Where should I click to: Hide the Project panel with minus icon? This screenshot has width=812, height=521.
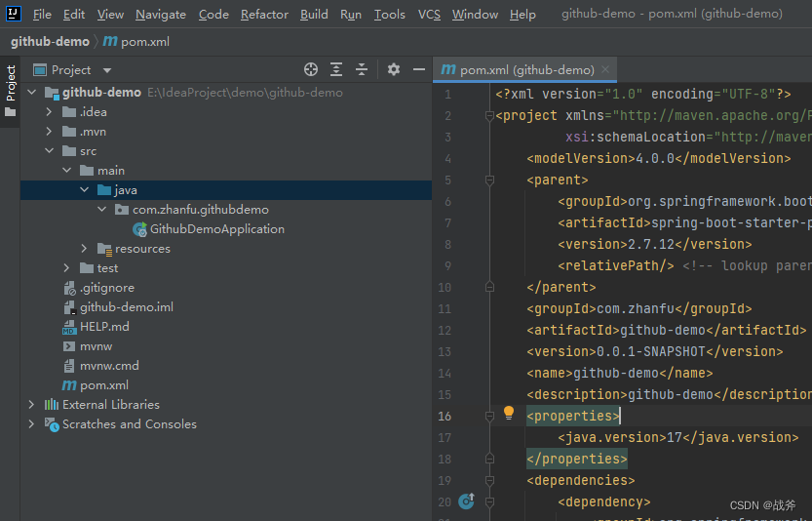[419, 69]
